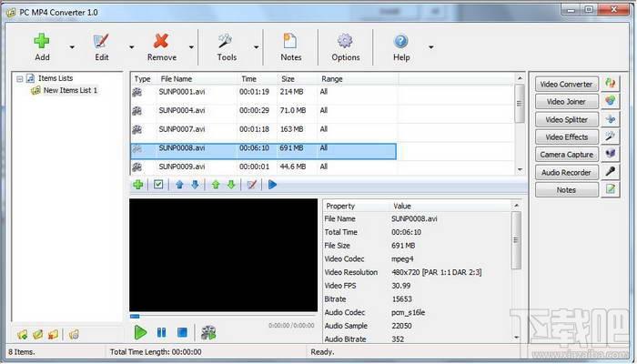The image size is (637, 364).
Task: Click the preview seek slider handle
Action: [x=135, y=316]
